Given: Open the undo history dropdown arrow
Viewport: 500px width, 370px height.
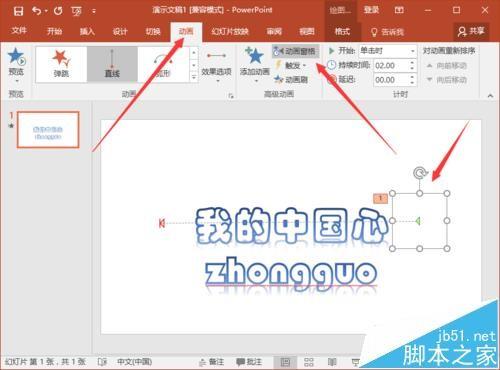Looking at the screenshot, I should pos(46,11).
